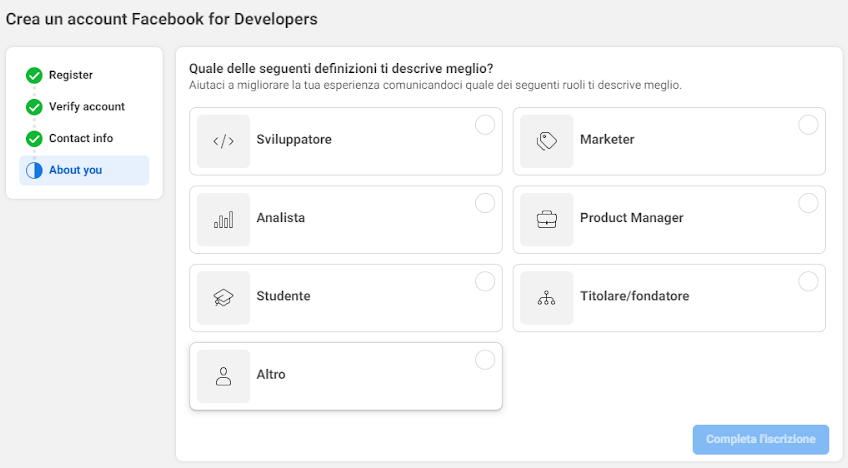Click the Marketer price tag icon
Image resolution: width=848 pixels, height=468 pixels.
coord(546,141)
